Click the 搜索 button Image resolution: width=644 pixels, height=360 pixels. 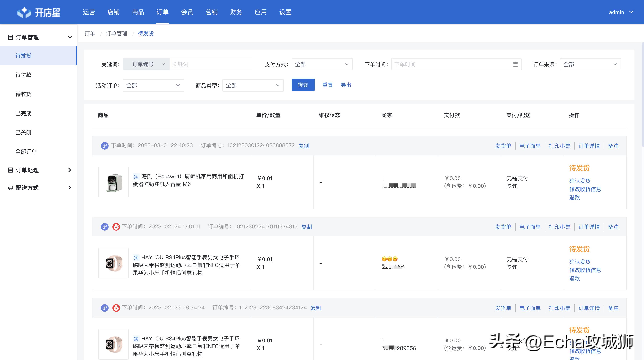[x=303, y=85]
